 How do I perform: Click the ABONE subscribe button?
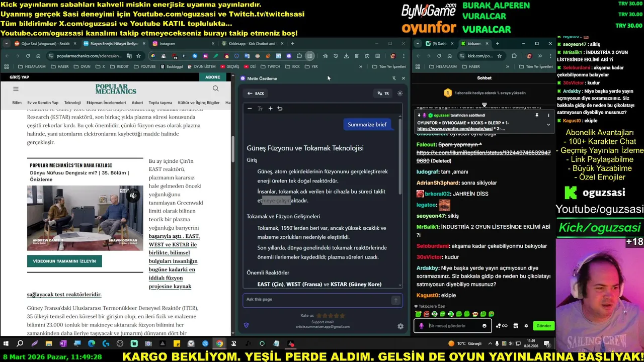(x=212, y=77)
